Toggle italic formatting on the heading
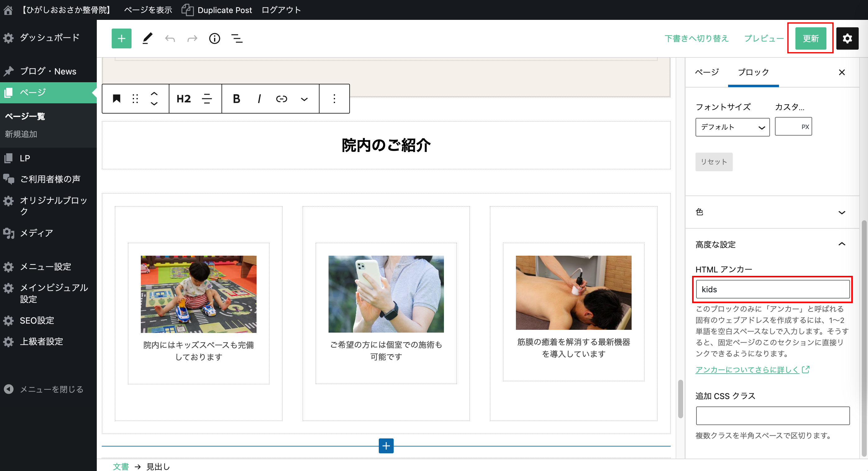868x471 pixels. [259, 99]
